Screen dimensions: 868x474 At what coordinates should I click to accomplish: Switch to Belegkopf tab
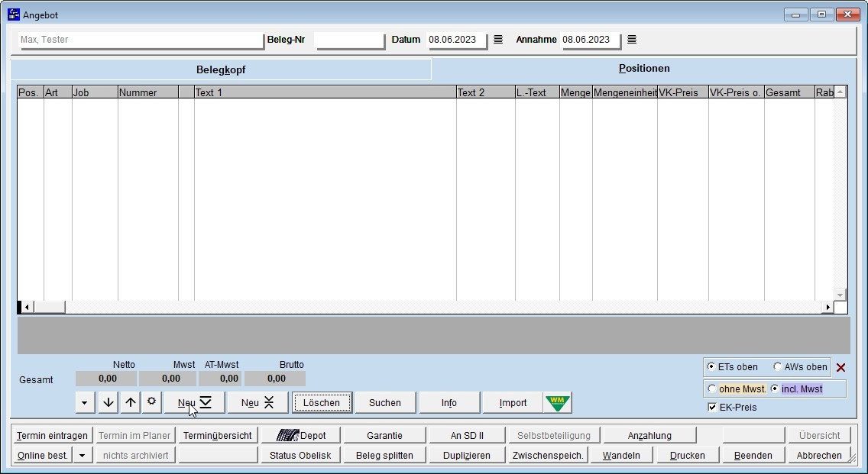coord(221,69)
